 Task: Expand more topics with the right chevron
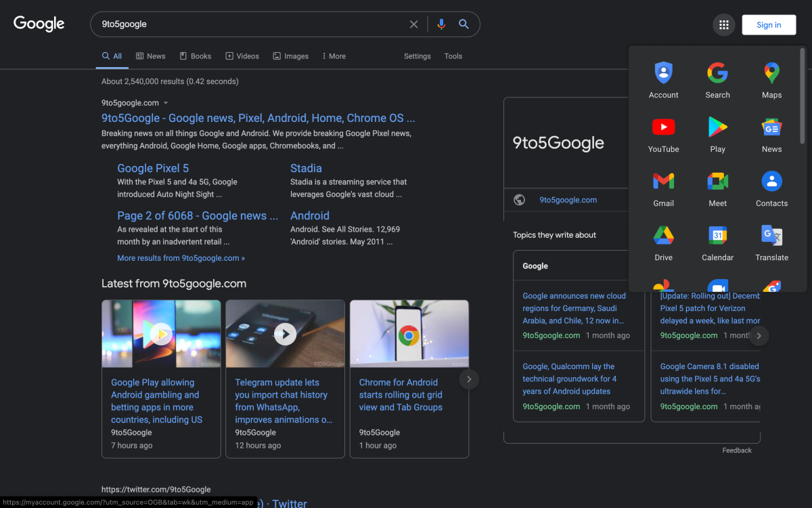pyautogui.click(x=759, y=335)
